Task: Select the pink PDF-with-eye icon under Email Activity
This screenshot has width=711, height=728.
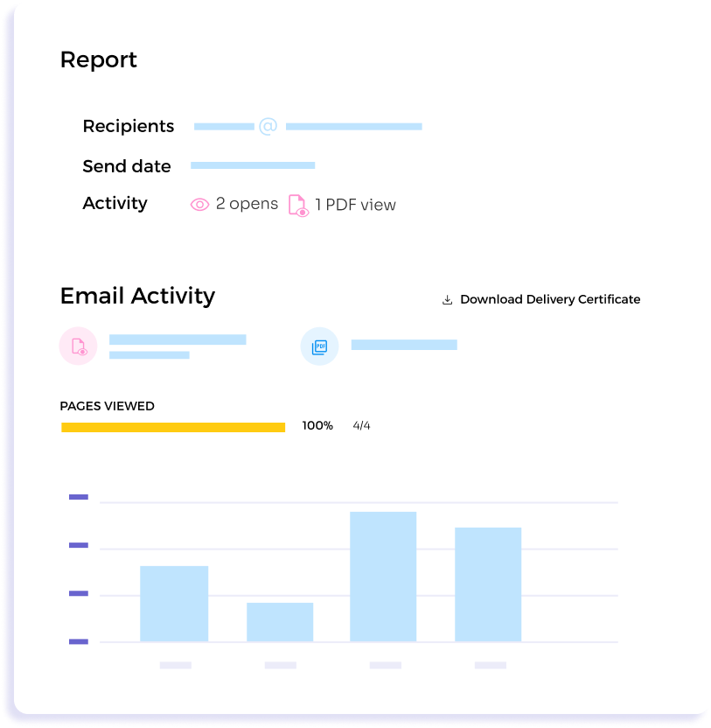Action: (78, 346)
